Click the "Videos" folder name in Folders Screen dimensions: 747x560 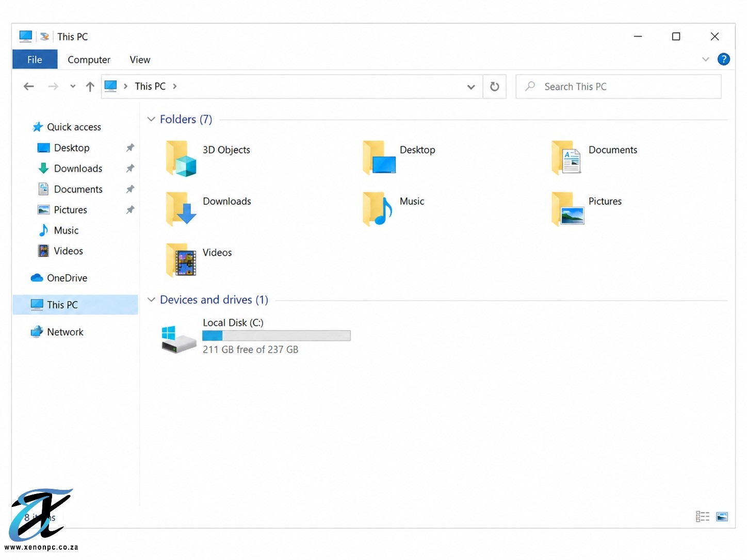click(217, 253)
